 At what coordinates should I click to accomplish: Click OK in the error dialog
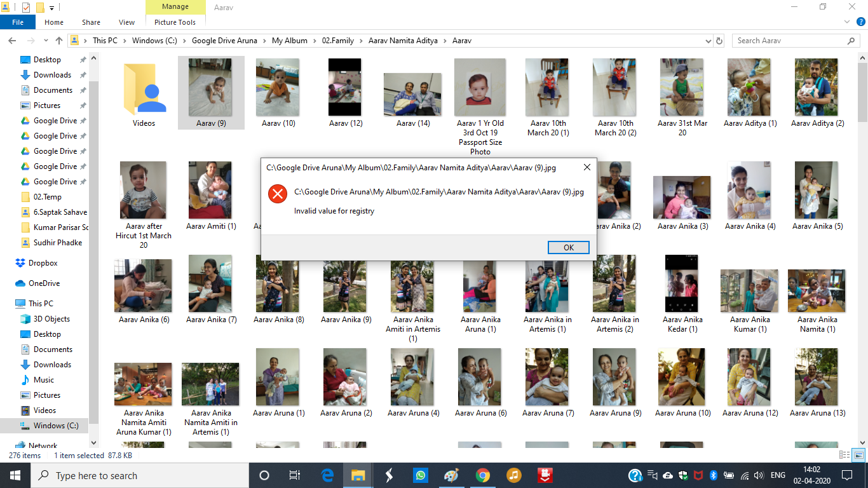[568, 247]
